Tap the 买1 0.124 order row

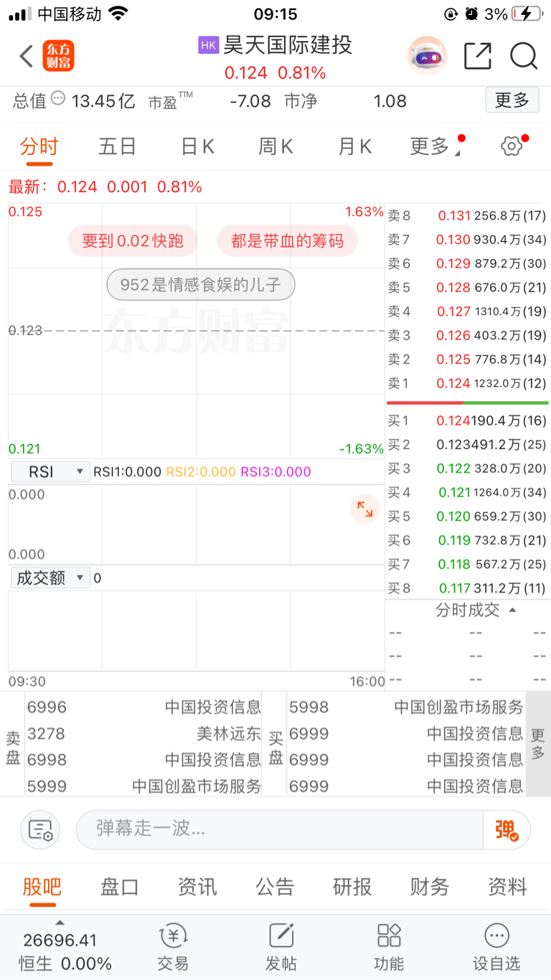click(x=467, y=420)
